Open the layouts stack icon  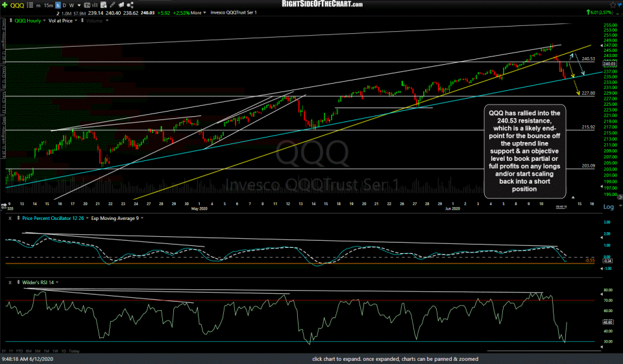point(121,5)
